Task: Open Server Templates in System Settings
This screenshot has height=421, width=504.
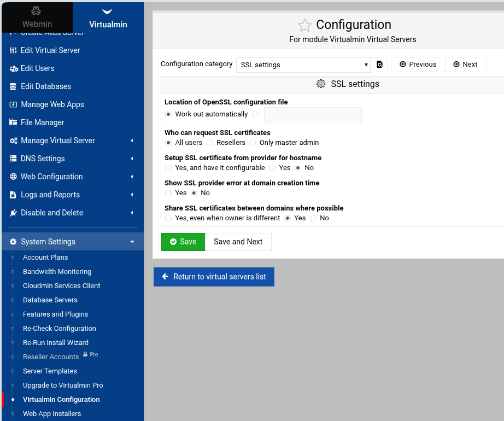Action: (50, 371)
